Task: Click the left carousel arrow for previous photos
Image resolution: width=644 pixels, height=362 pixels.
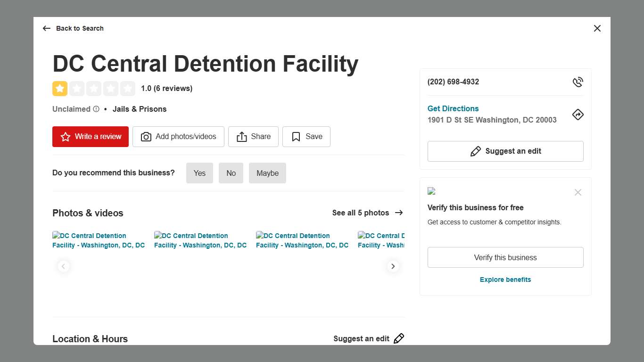Action: [x=64, y=266]
